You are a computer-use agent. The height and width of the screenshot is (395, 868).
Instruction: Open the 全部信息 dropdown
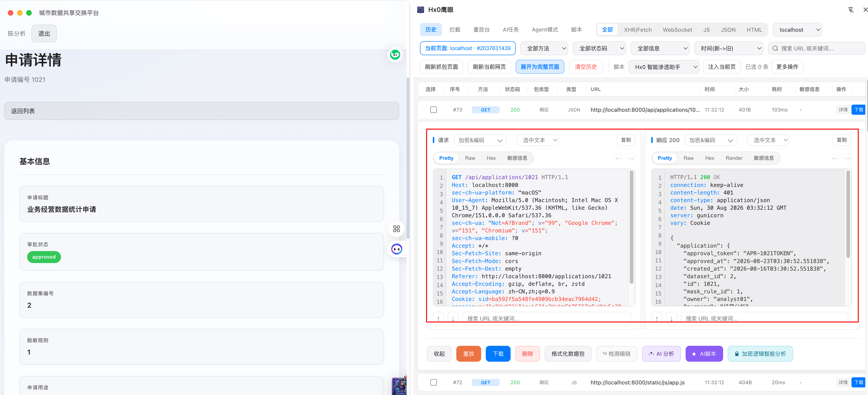(x=660, y=49)
